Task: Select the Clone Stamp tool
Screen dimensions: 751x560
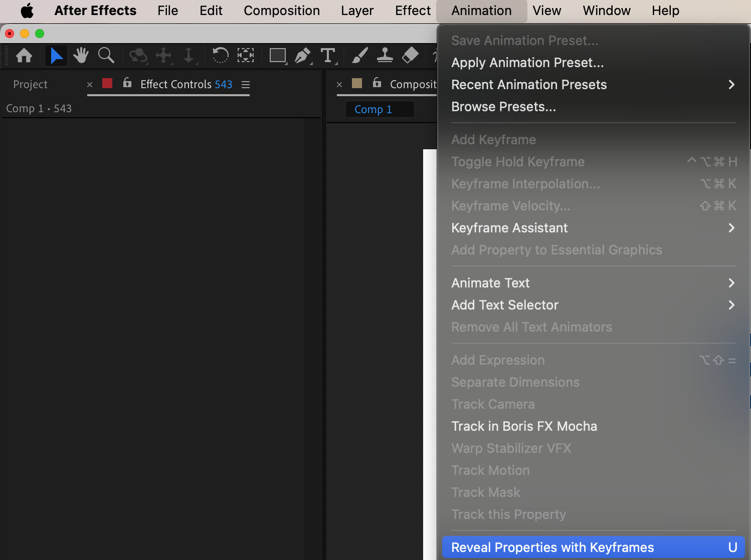Action: 385,55
